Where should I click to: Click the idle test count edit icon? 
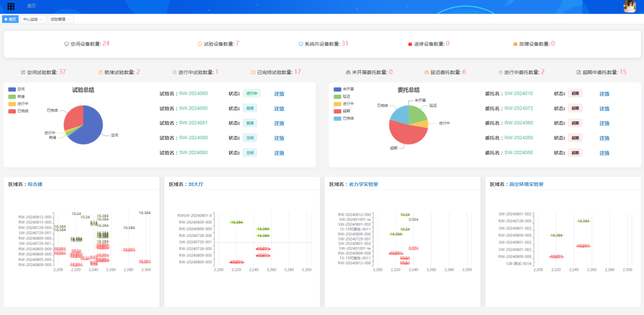click(x=23, y=72)
